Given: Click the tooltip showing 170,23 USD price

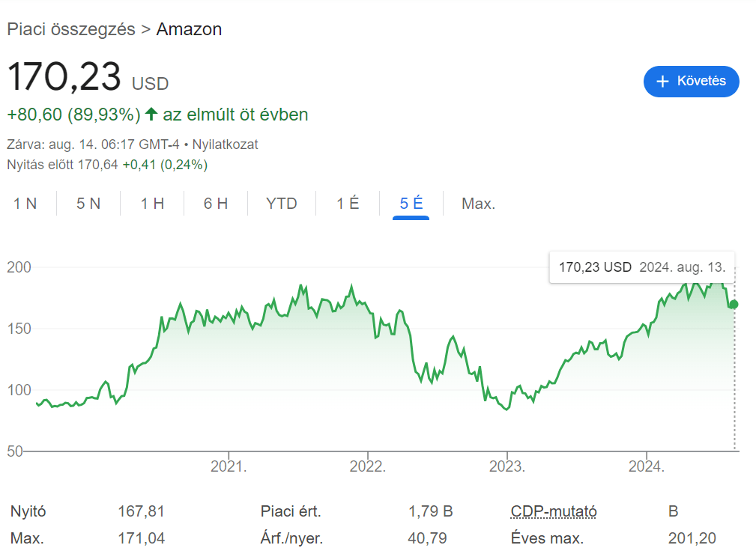Looking at the screenshot, I should pos(641,267).
